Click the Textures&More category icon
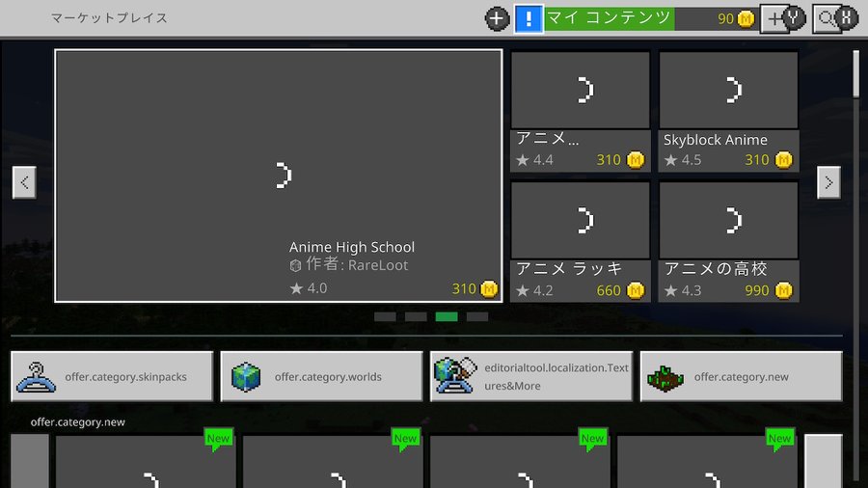This screenshot has height=488, width=868. point(455,376)
